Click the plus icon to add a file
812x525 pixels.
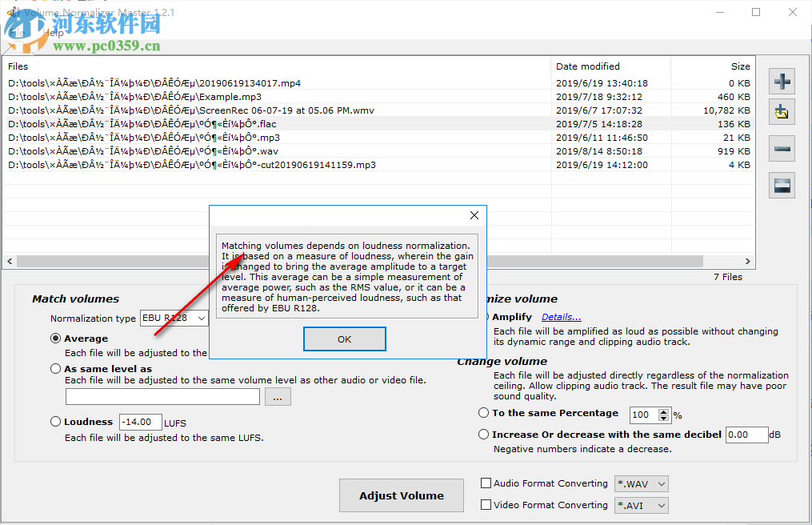click(x=782, y=81)
